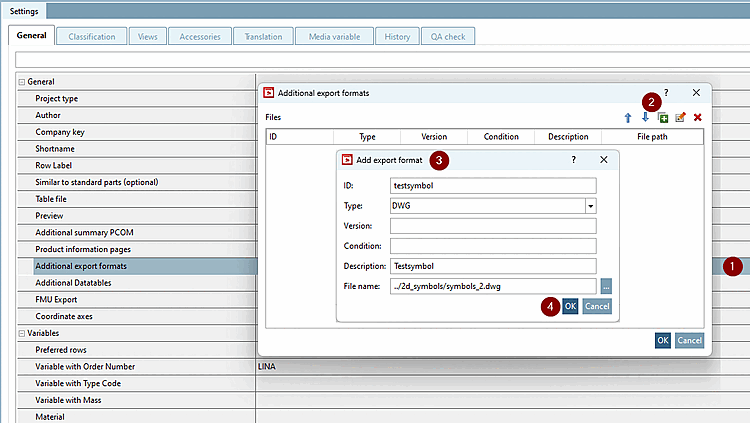
Task: Click the ID field containing testsymbol
Action: (x=493, y=185)
